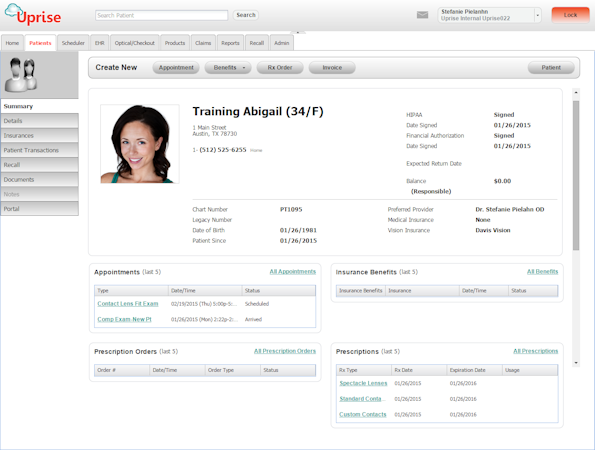Click the phone number (512) 525-6255
The height and width of the screenshot is (450, 595).
223,150
